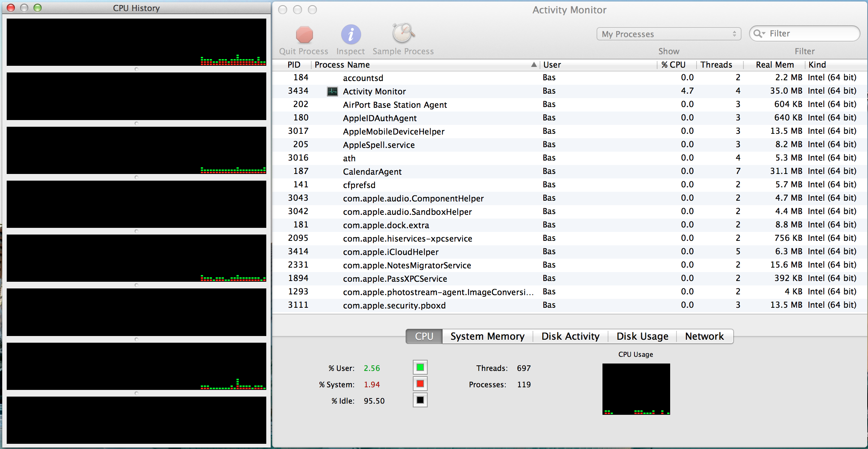This screenshot has width=868, height=449.
Task: Open the black % Idle color swatch
Action: (420, 400)
